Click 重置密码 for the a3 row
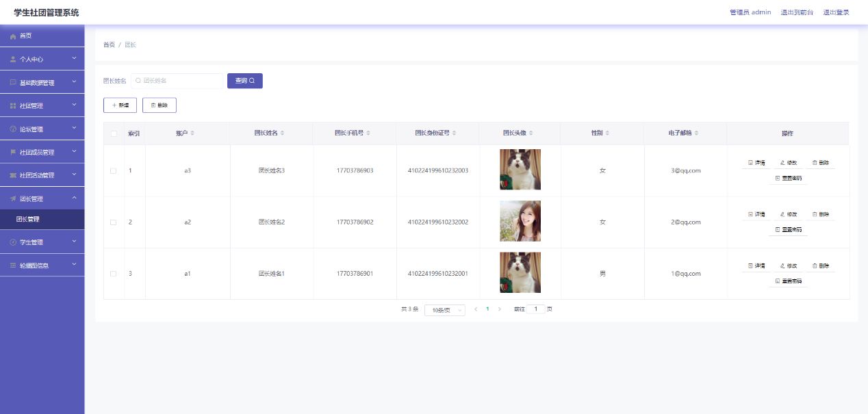This screenshot has height=414, width=868. point(789,178)
